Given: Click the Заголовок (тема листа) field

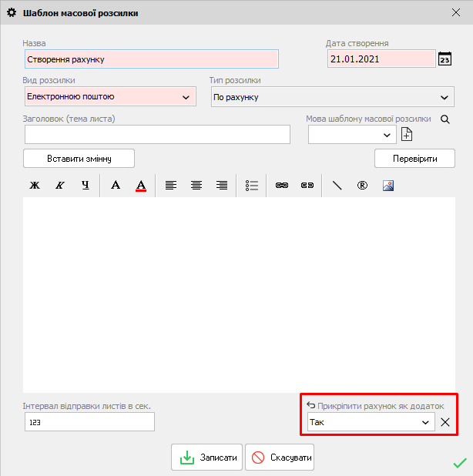Looking at the screenshot, I should coord(157,135).
